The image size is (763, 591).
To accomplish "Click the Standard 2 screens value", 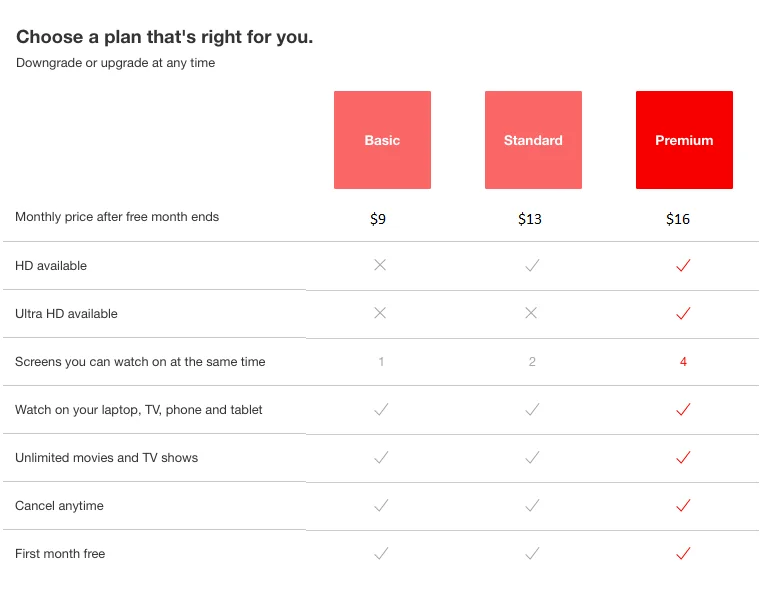I will coord(532,362).
